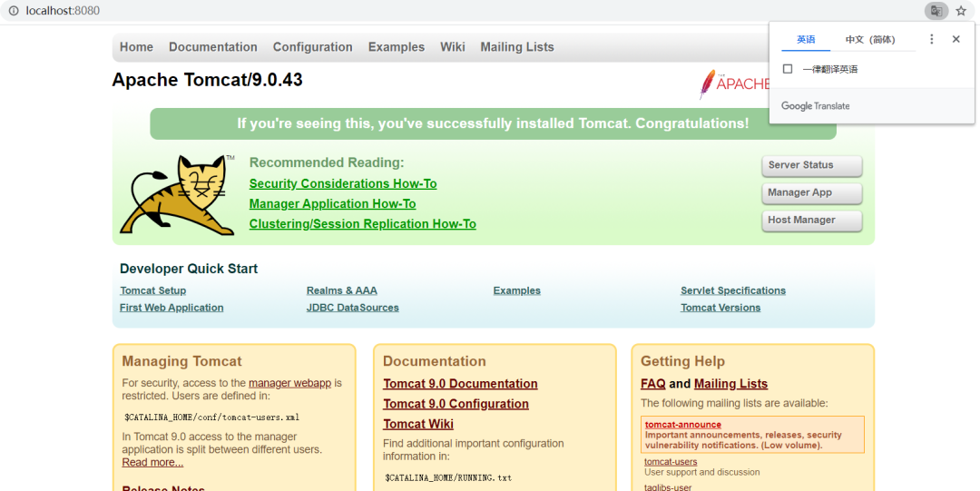Enable the 一律翻译英语 checkbox
This screenshot has height=491, width=980.
click(788, 69)
